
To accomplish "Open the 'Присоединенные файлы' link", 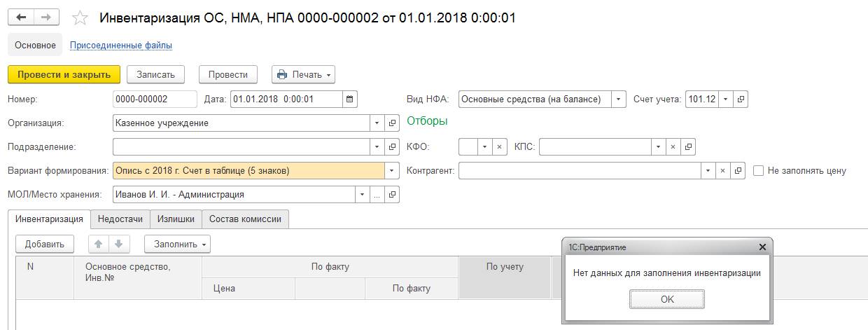I will tap(121, 46).
